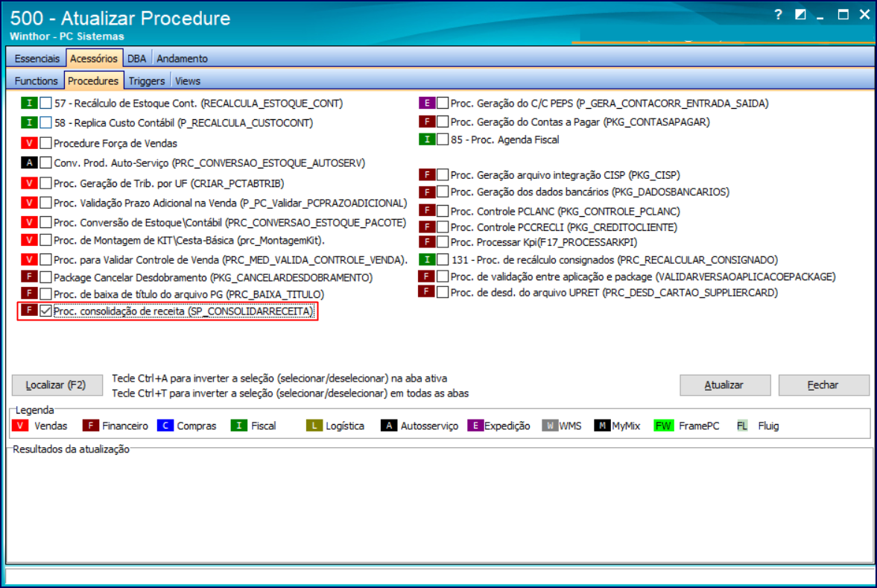Screen dimensions: 877x588
Task: Check Proc. Controle PCLANC checkbox
Action: click(443, 211)
